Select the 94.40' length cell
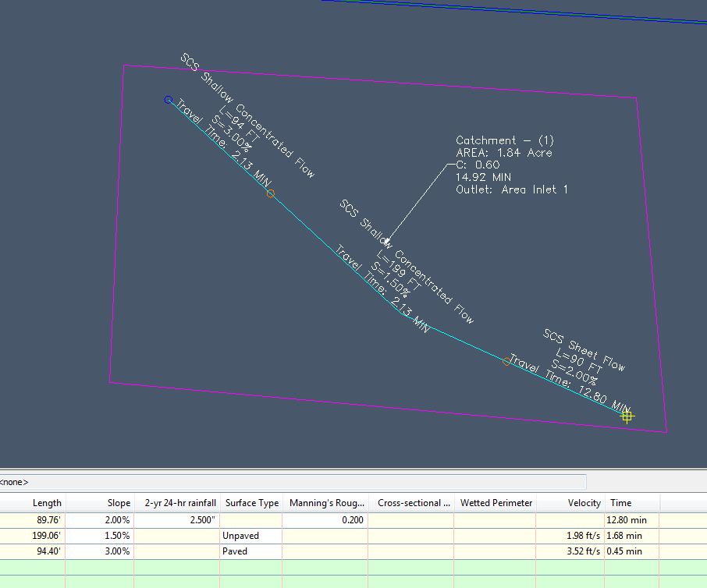Viewport: 707px width, 588px height. click(x=33, y=551)
